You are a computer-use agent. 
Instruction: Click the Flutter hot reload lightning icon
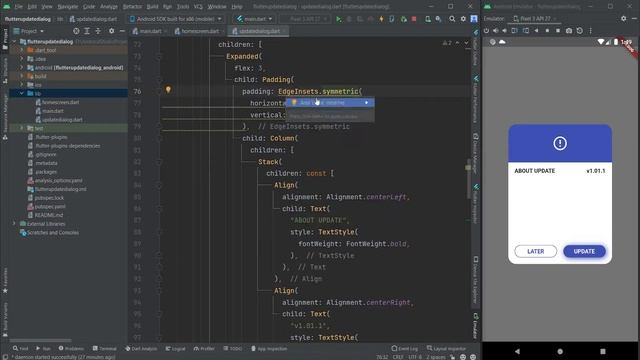pyautogui.click(x=381, y=19)
